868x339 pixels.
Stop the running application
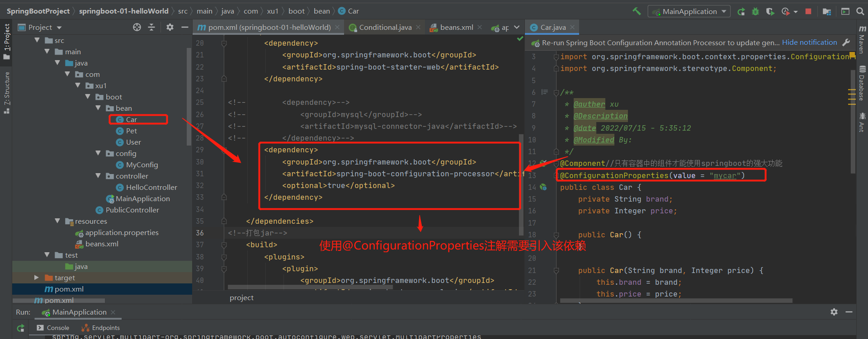pyautogui.click(x=808, y=11)
